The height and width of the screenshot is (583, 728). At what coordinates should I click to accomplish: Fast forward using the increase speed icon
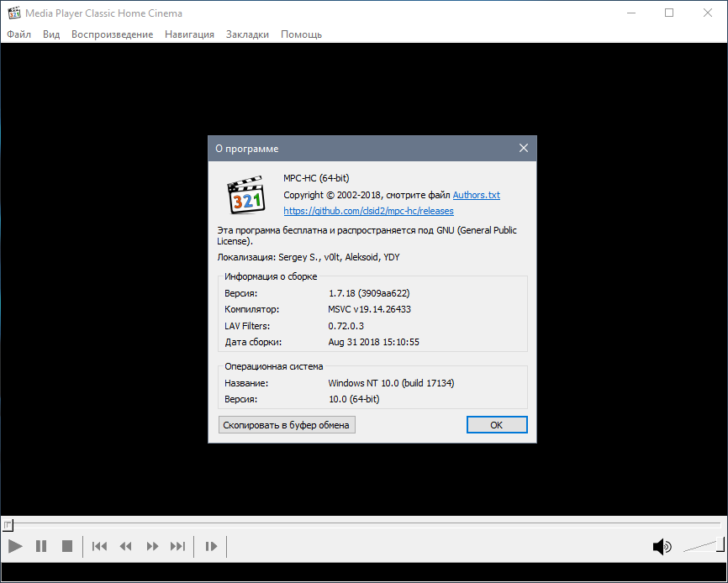pyautogui.click(x=152, y=546)
